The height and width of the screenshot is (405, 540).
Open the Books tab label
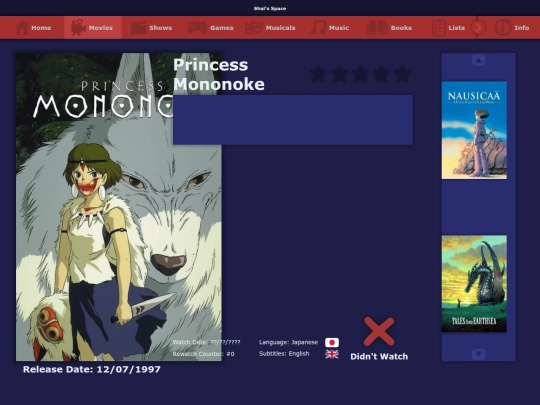(401, 28)
